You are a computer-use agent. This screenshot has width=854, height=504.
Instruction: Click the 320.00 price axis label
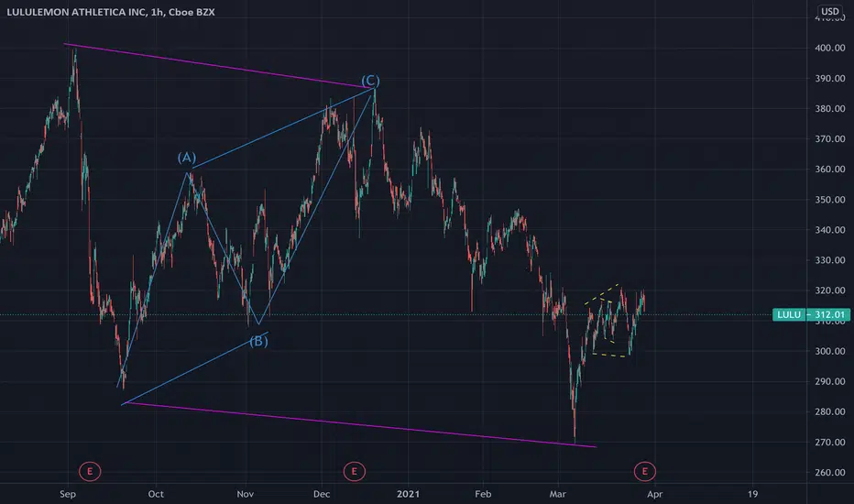pyautogui.click(x=830, y=290)
